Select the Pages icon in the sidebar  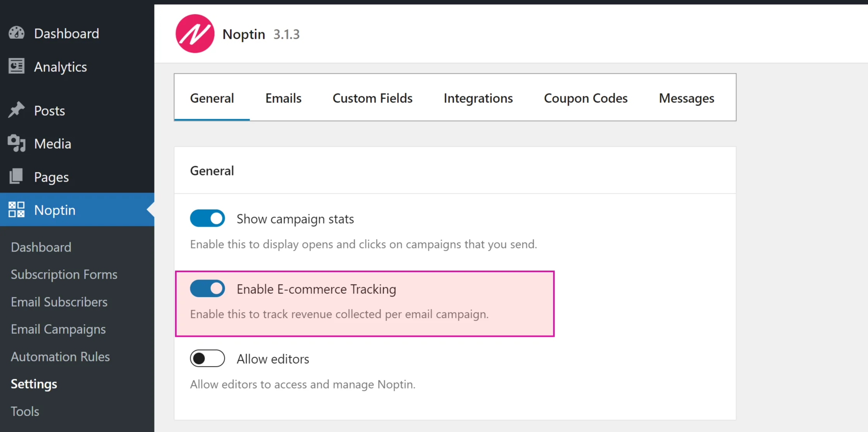tap(16, 177)
